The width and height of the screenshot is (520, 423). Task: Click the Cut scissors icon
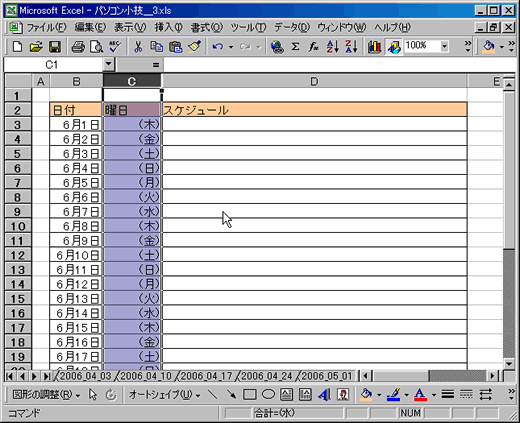(138, 47)
